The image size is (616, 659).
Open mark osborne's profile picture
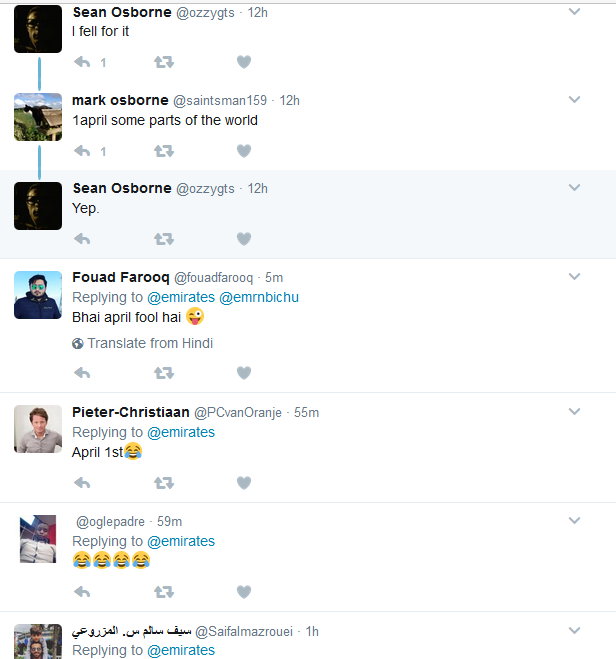tap(38, 116)
